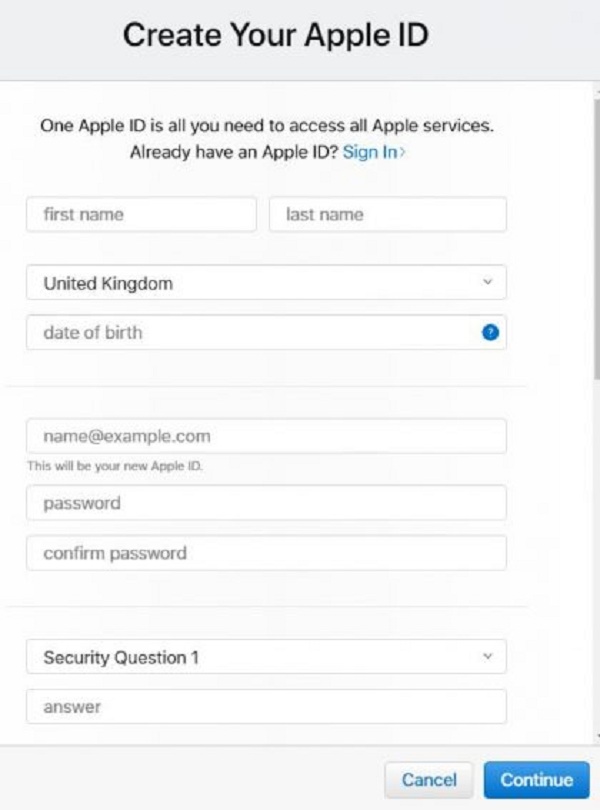
Task: Click the vertical scrollbar thumb
Action: 597,240
